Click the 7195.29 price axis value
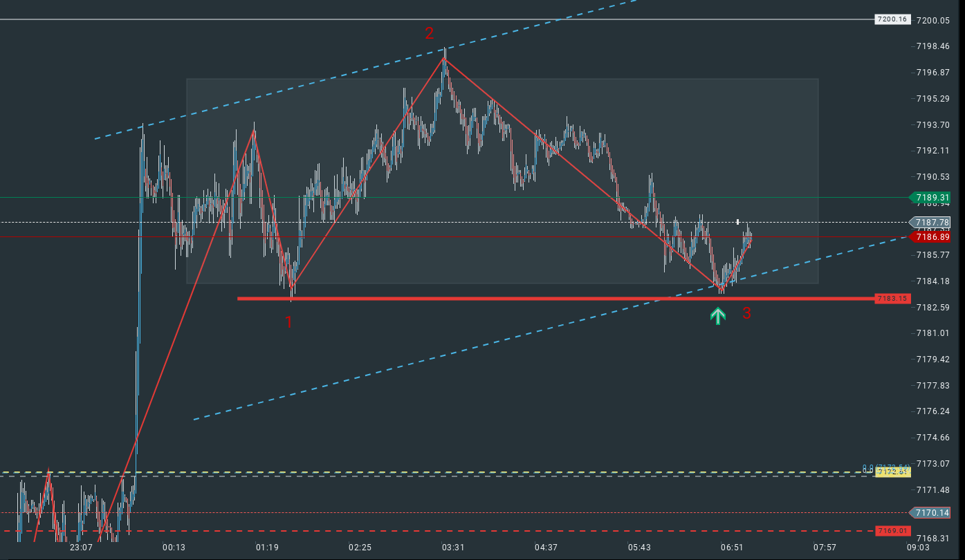Image resolution: width=965 pixels, height=560 pixels. point(932,98)
